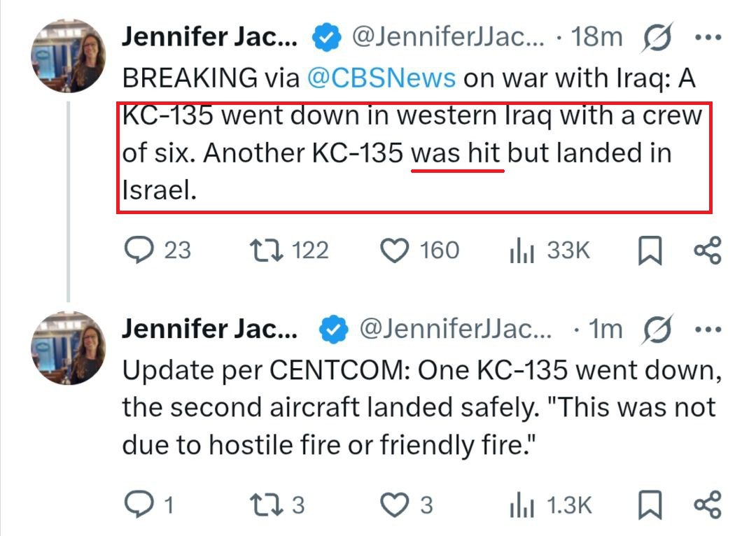This screenshot has width=756, height=536.
Task: Open Grok icon on the 1m tweet
Action: click(657, 330)
